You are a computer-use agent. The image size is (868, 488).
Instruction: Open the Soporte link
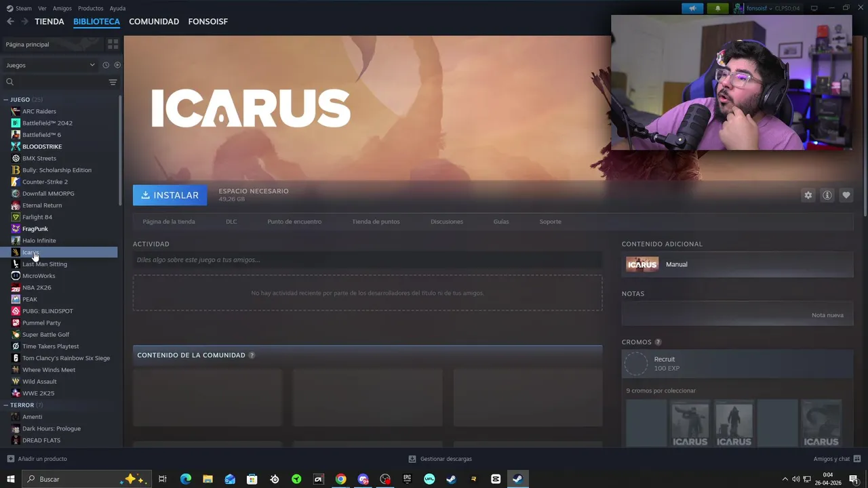coord(550,222)
